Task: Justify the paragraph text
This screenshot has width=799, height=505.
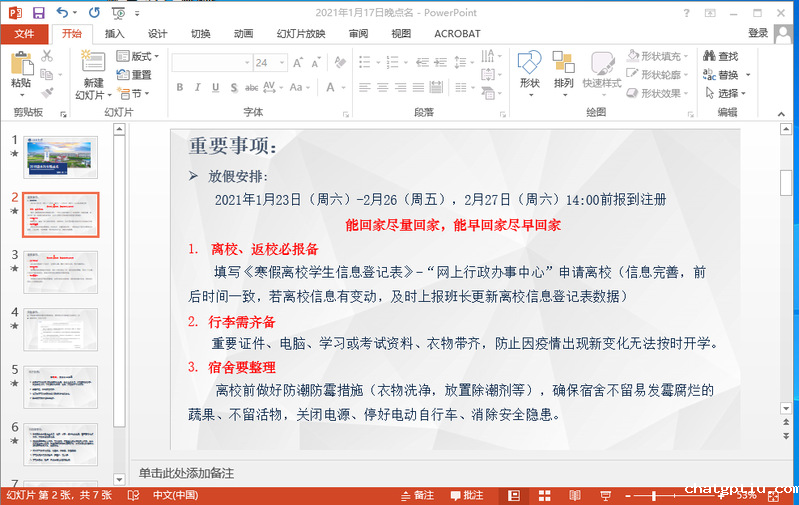Action: point(418,88)
